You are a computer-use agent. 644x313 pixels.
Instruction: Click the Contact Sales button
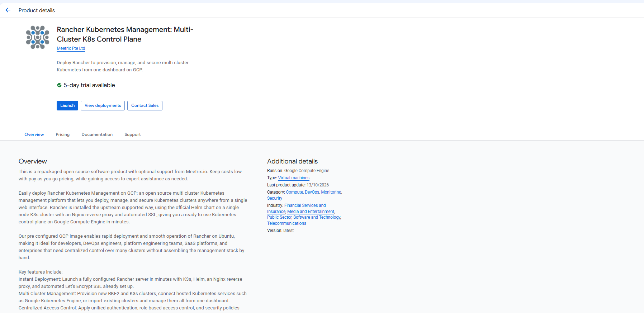(145, 105)
